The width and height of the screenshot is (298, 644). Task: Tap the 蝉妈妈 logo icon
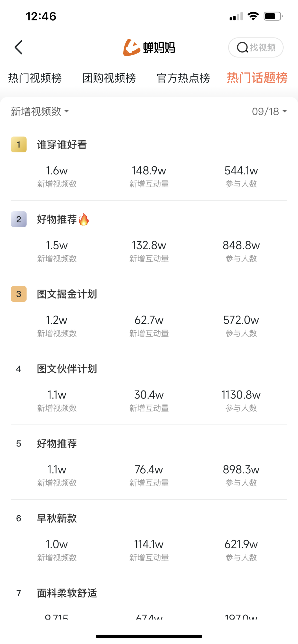(131, 47)
